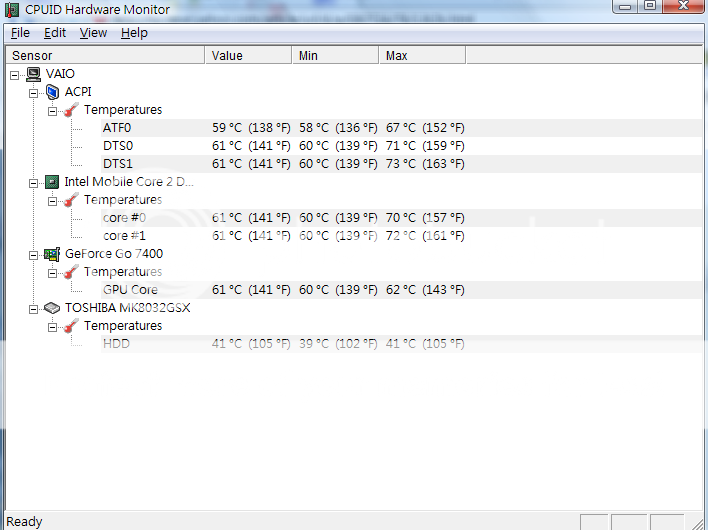The image size is (708, 530).
Task: Click HDD min value 39 °C (102 °F)
Action: (x=338, y=344)
